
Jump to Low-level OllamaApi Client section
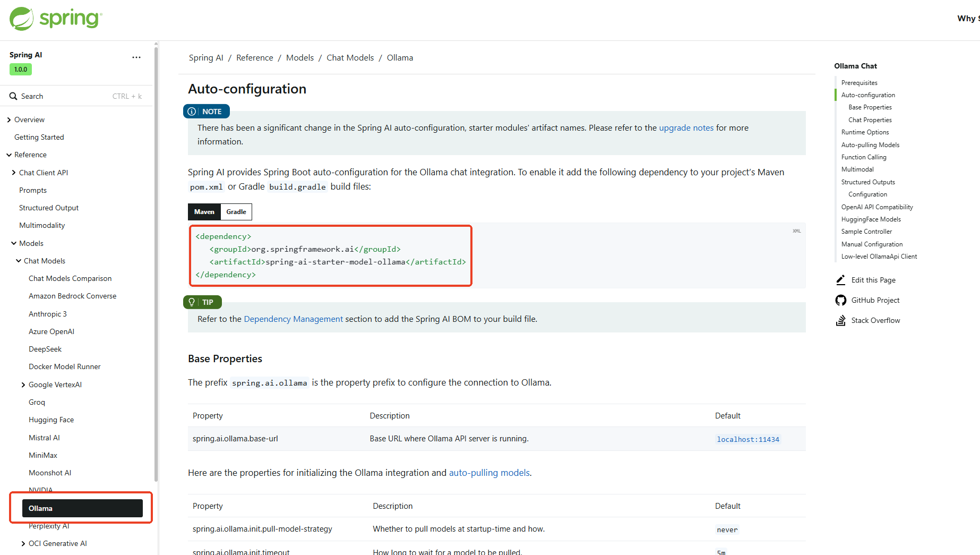pos(879,257)
